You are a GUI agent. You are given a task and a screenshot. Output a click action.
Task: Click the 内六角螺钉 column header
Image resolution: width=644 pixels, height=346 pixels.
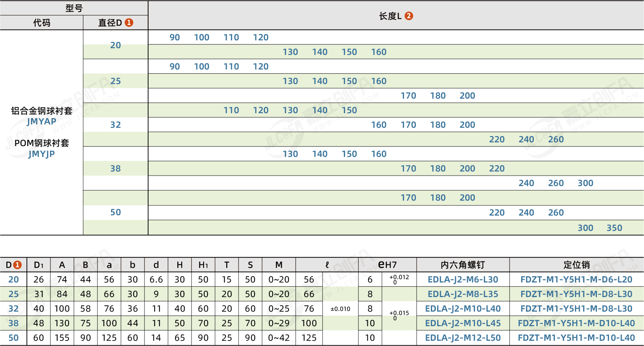coord(463,265)
